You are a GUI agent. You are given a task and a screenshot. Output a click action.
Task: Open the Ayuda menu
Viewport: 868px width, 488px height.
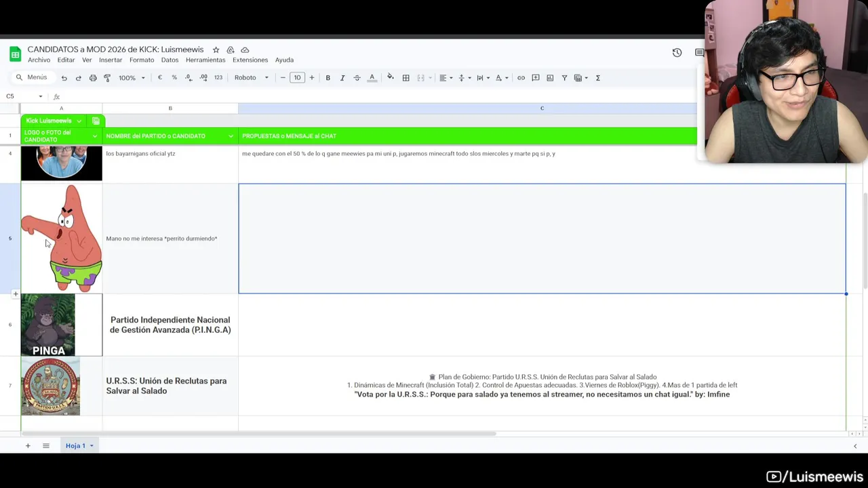[284, 60]
